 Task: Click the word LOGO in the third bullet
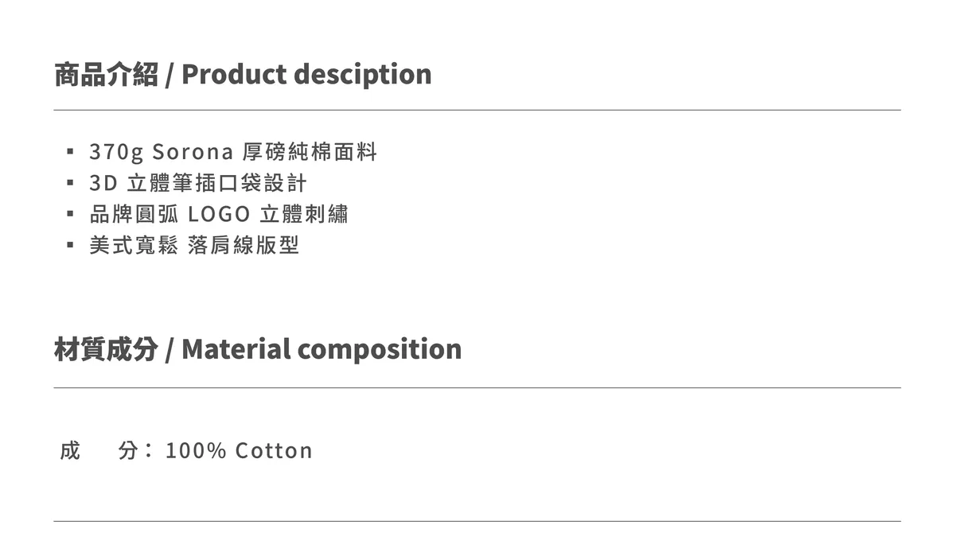click(x=219, y=214)
